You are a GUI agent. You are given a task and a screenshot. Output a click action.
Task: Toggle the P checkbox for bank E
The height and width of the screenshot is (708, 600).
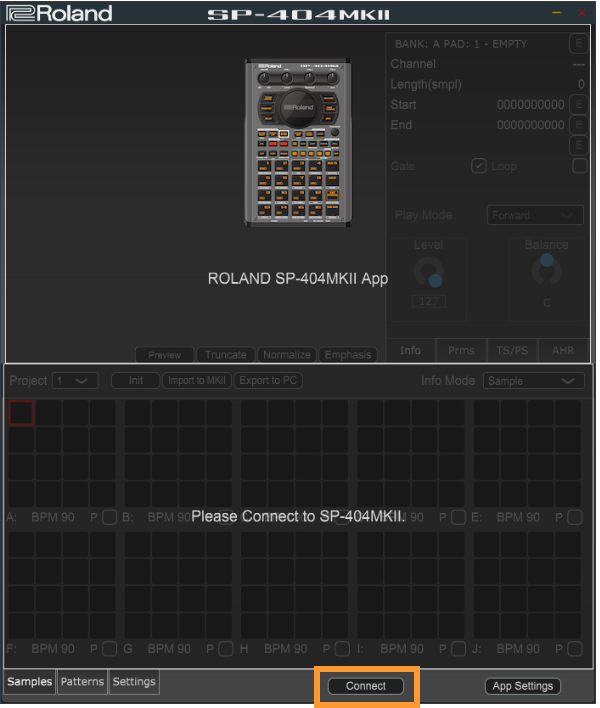574,517
